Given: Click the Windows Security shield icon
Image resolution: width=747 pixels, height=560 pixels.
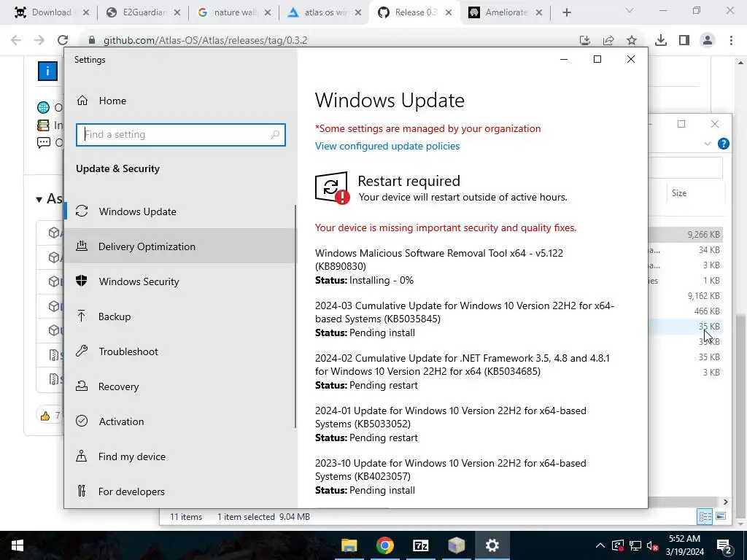Looking at the screenshot, I should [82, 281].
